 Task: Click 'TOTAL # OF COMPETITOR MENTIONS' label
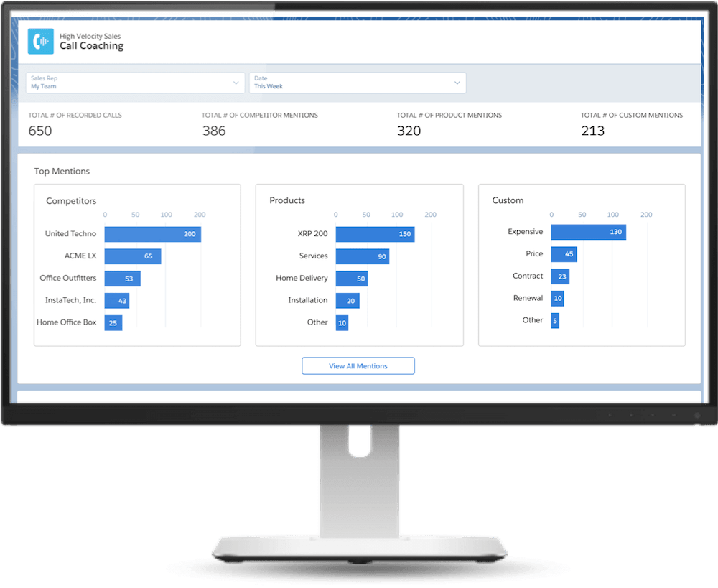tap(260, 116)
